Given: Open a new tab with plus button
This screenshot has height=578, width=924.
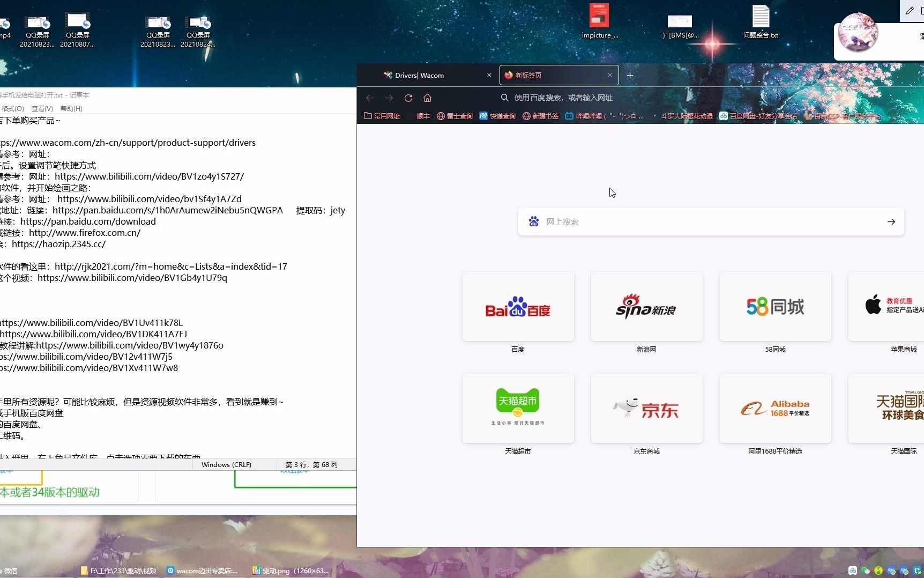Looking at the screenshot, I should pyautogui.click(x=630, y=76).
